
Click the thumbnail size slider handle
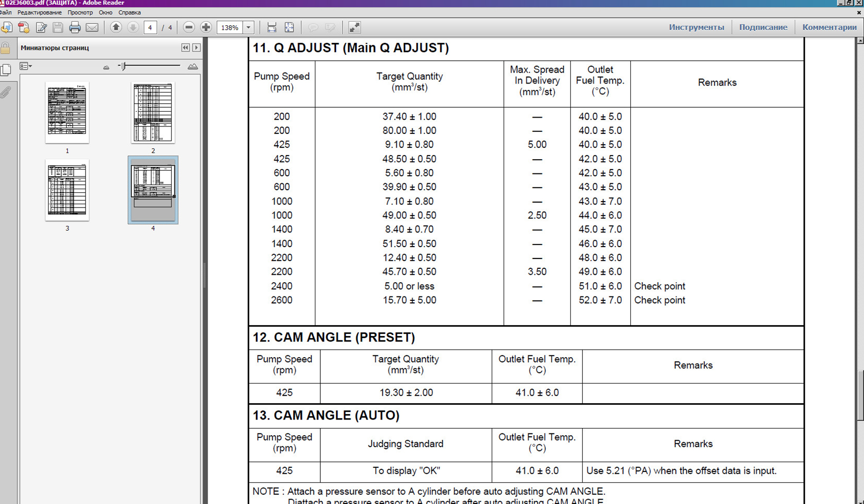[123, 66]
